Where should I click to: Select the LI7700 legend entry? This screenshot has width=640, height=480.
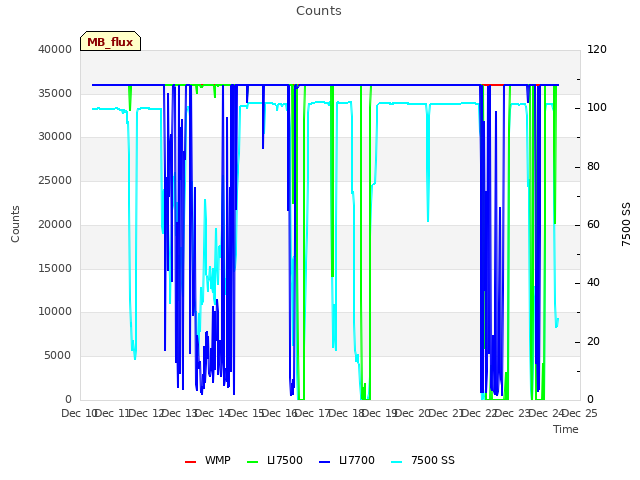[x=347, y=460]
